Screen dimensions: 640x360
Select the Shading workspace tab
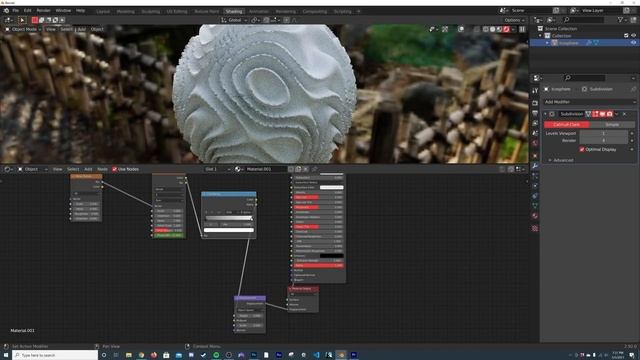[234, 11]
